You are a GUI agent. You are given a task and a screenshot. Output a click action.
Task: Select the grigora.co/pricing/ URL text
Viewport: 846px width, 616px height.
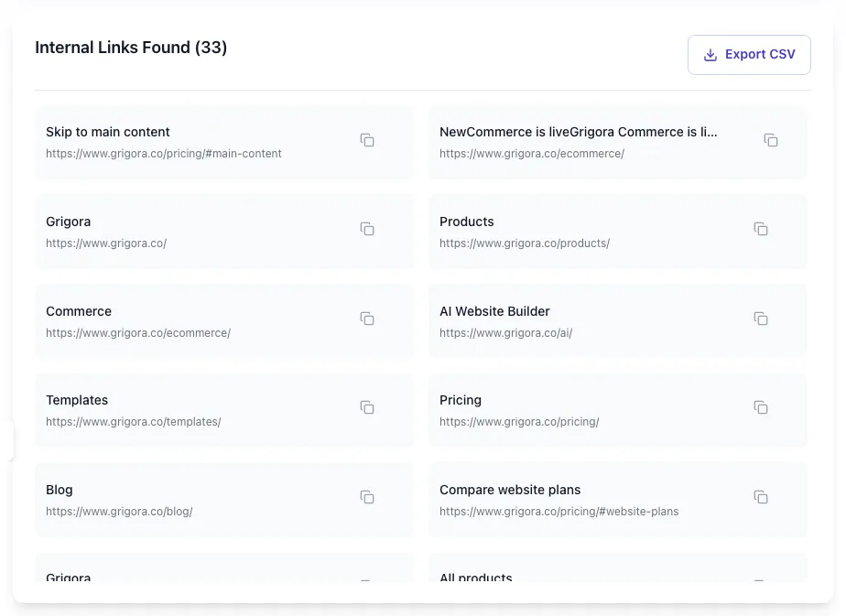tap(519, 422)
